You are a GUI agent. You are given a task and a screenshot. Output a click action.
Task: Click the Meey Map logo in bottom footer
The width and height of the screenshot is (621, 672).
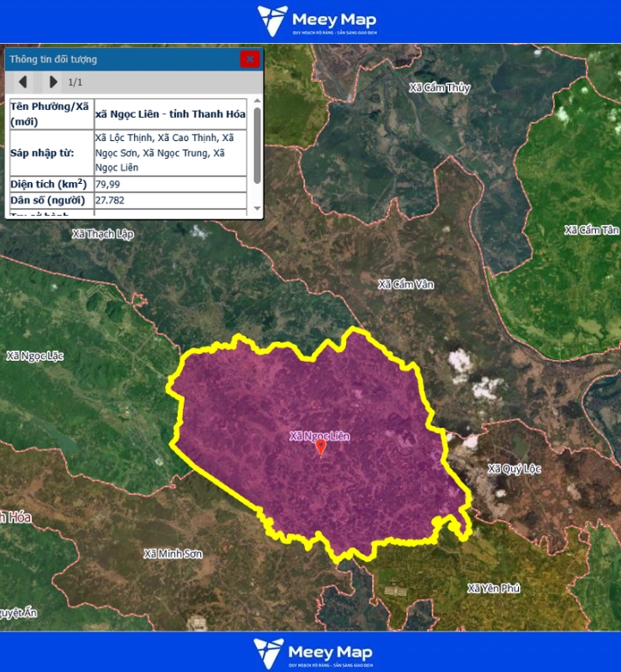(313, 653)
